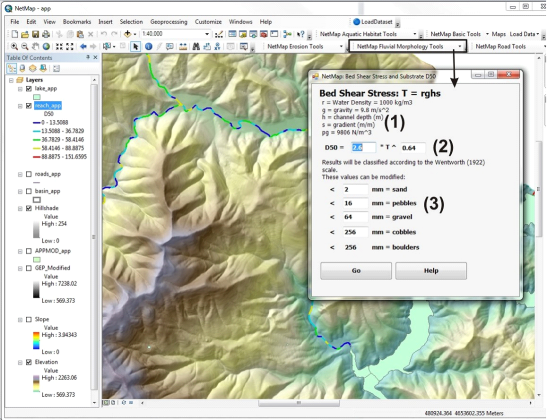Image resolution: width=547 pixels, height=420 pixels.
Task: Switch TOC to List By Selection
Action: [x=43, y=68]
